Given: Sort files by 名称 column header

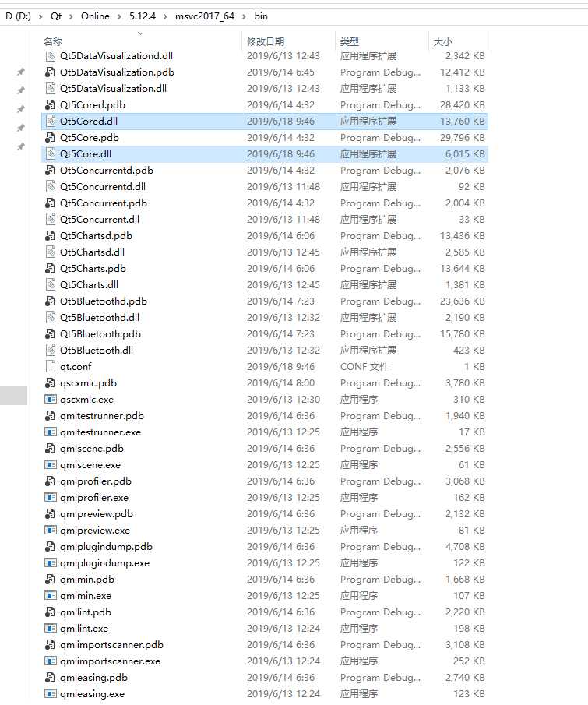Looking at the screenshot, I should tap(53, 42).
